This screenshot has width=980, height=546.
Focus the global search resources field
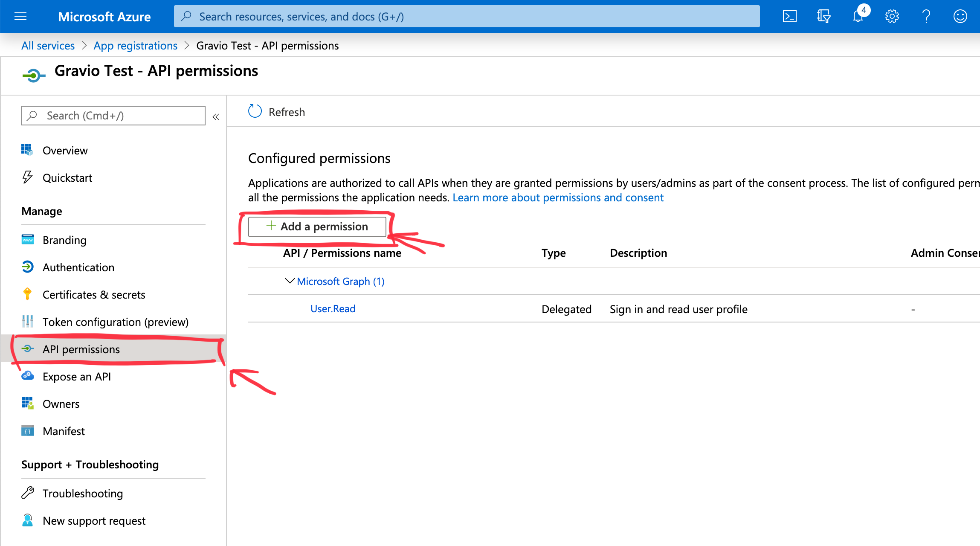tap(467, 16)
